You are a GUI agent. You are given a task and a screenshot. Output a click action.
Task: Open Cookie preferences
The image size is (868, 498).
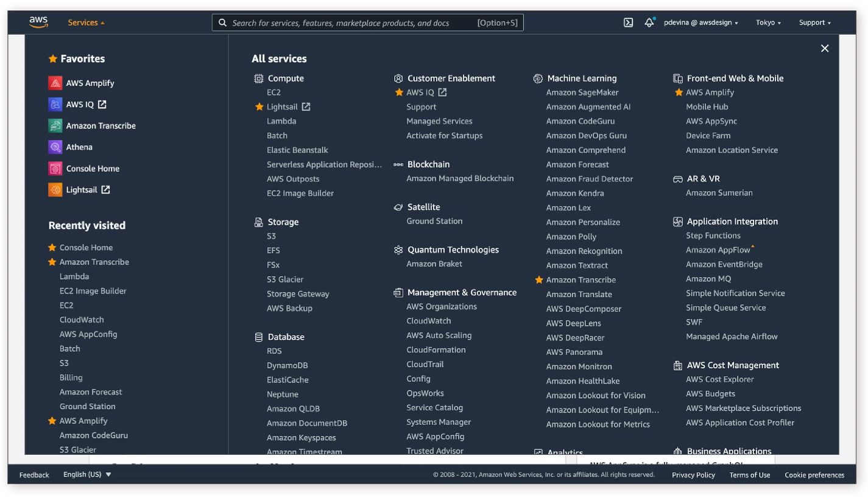coord(814,475)
